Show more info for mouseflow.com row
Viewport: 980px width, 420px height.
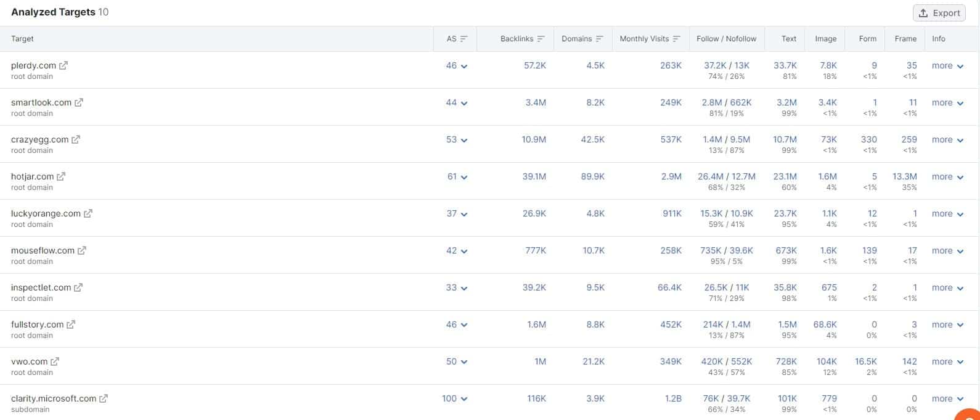click(947, 250)
